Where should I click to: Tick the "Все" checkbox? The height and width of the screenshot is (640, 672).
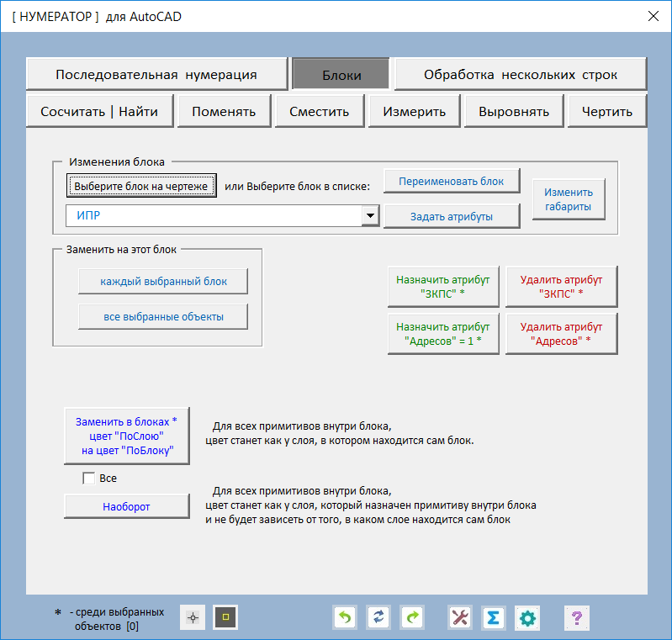click(x=88, y=478)
